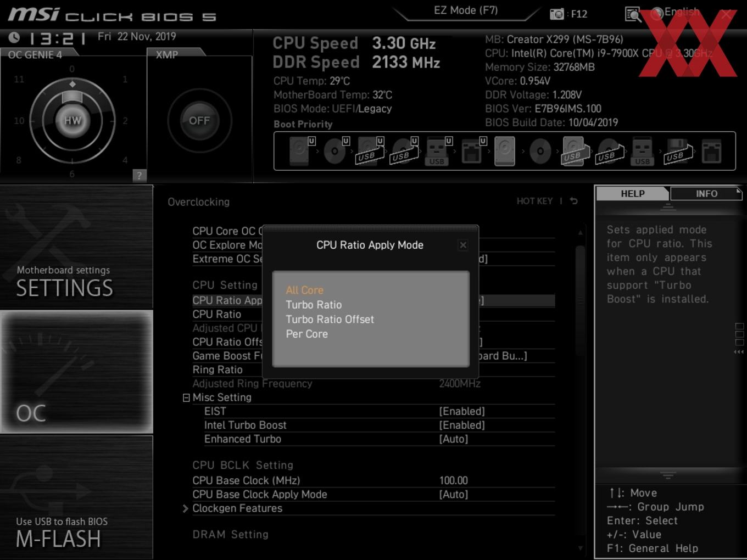
Task: Click the settings list vertical scrollbar
Action: click(580, 301)
